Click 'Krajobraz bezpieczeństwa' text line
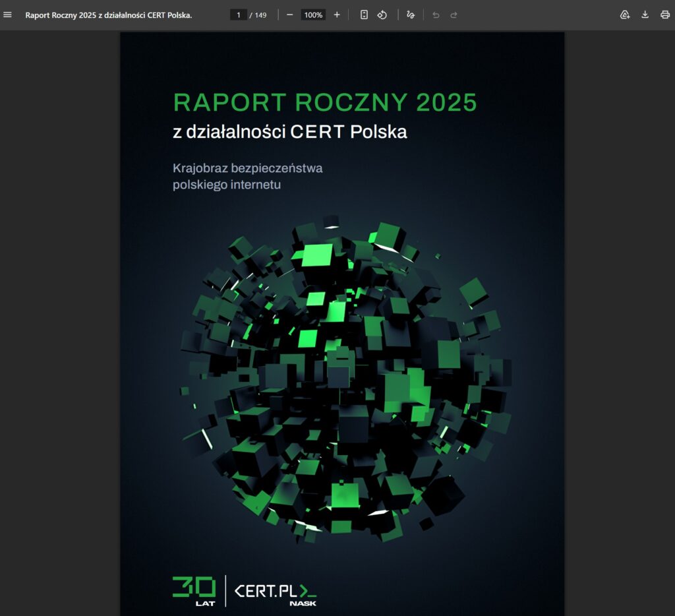675x616 pixels. tap(248, 168)
